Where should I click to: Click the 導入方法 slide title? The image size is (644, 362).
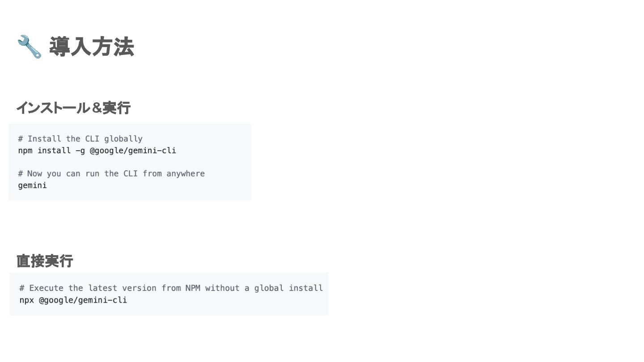pos(92,46)
